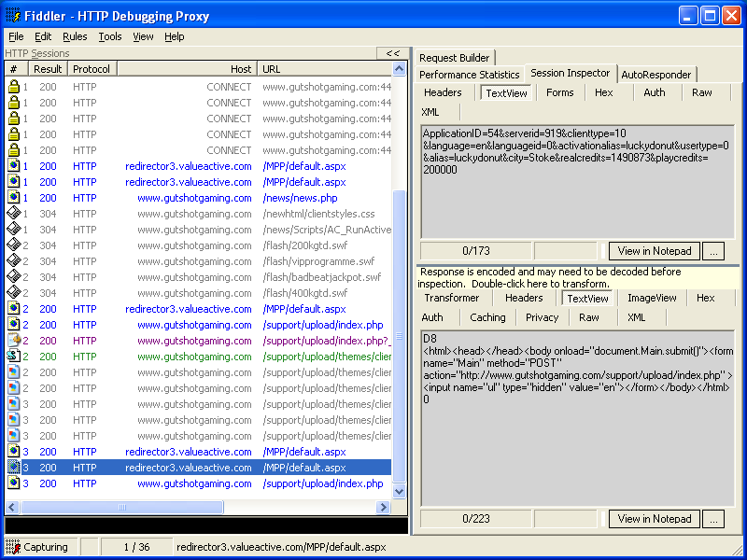This screenshot has height=560, width=747.
Task: Click the Capturing label in the status bar
Action: pos(46,547)
